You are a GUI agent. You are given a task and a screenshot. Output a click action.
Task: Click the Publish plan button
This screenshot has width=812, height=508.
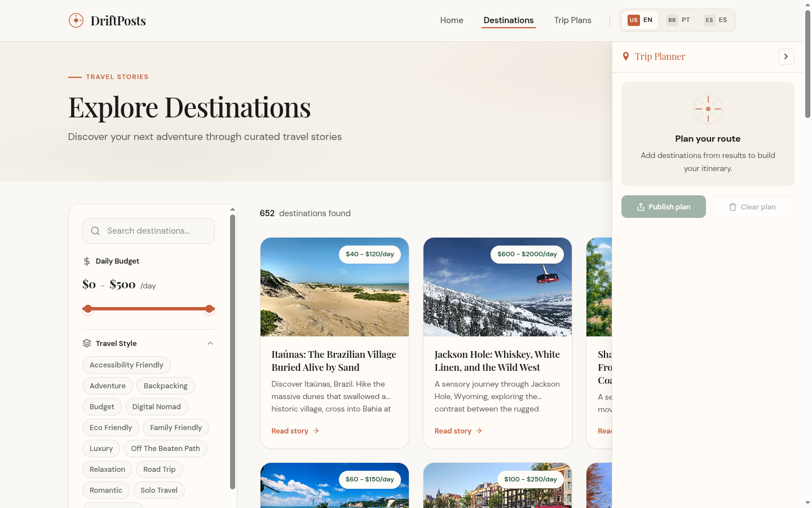664,207
